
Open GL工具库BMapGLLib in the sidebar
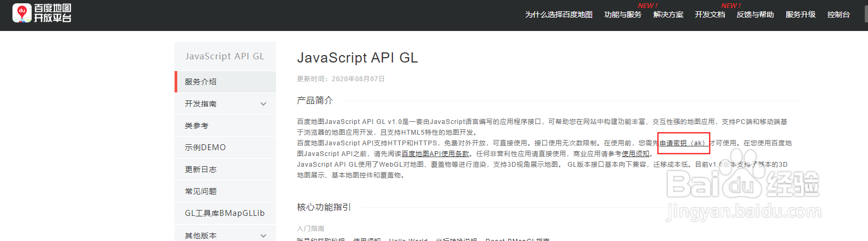225,213
